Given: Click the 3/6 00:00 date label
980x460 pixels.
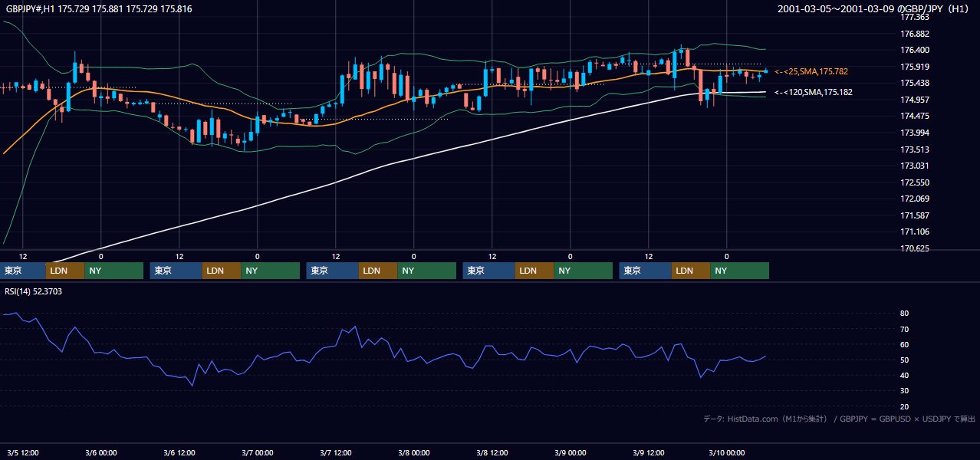Looking at the screenshot, I should coord(101,453).
